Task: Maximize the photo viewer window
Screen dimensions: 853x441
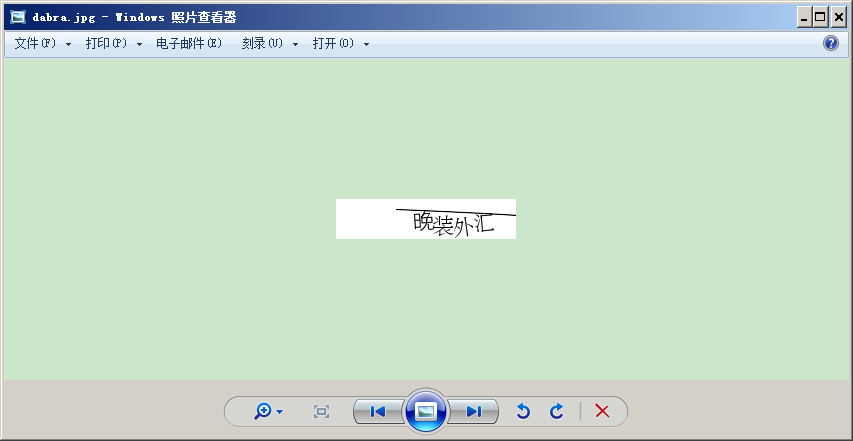Action: [821, 17]
